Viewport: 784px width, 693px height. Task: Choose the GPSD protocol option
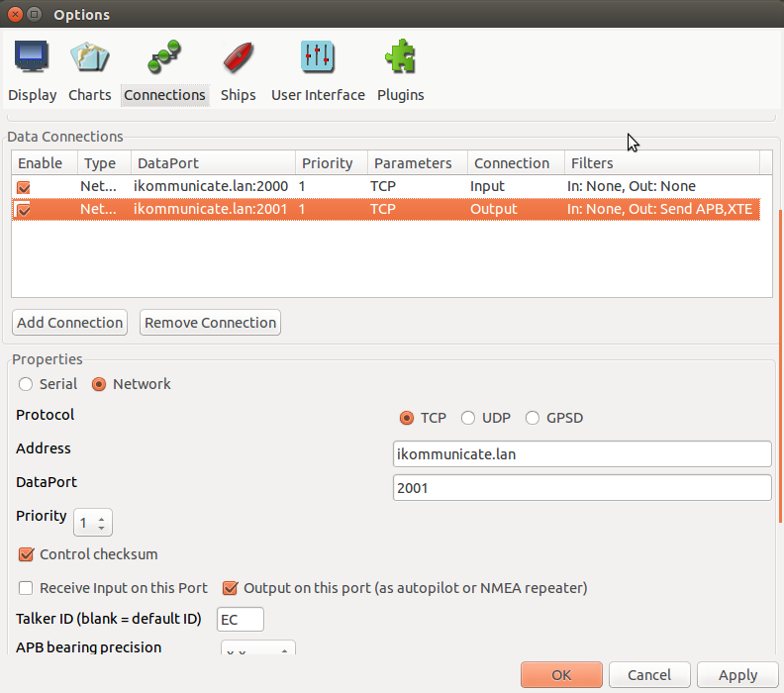533,418
